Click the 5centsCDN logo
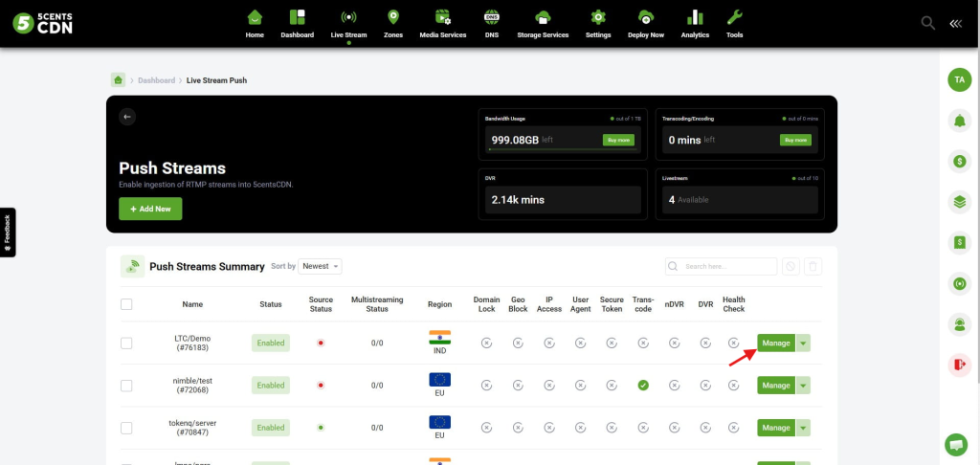This screenshot has height=465, width=980. tap(42, 23)
